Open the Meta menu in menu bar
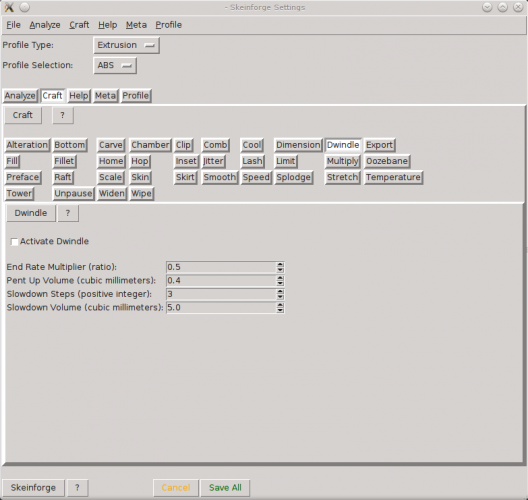Screen dimensions: 528x500 point(136,25)
